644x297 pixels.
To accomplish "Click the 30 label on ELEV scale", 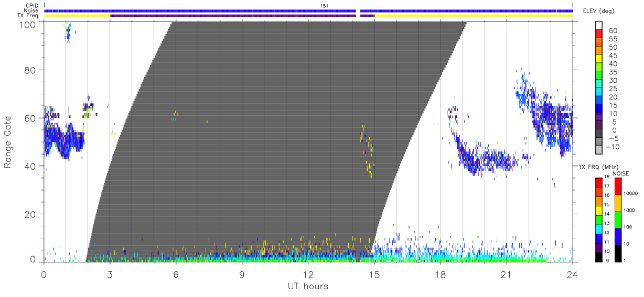I will (612, 81).
